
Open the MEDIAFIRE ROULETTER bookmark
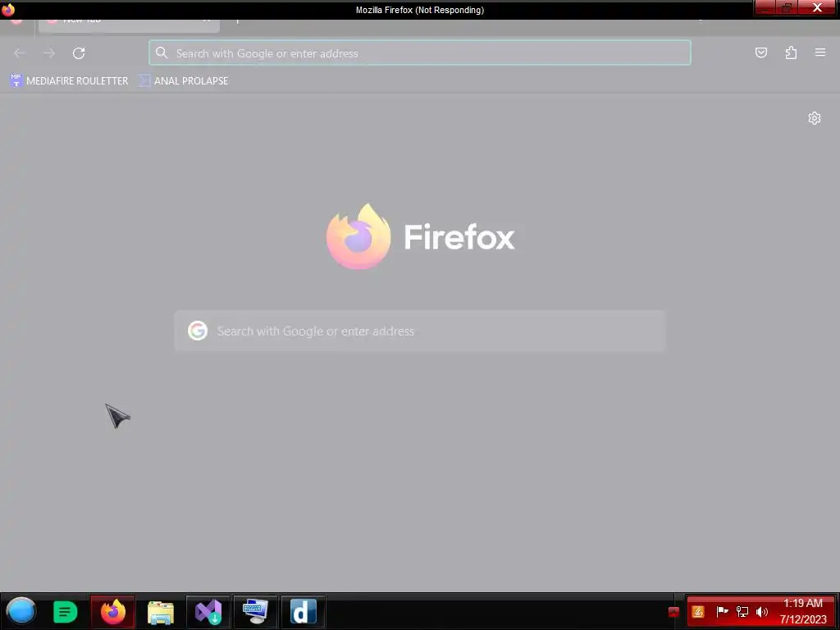pos(69,81)
